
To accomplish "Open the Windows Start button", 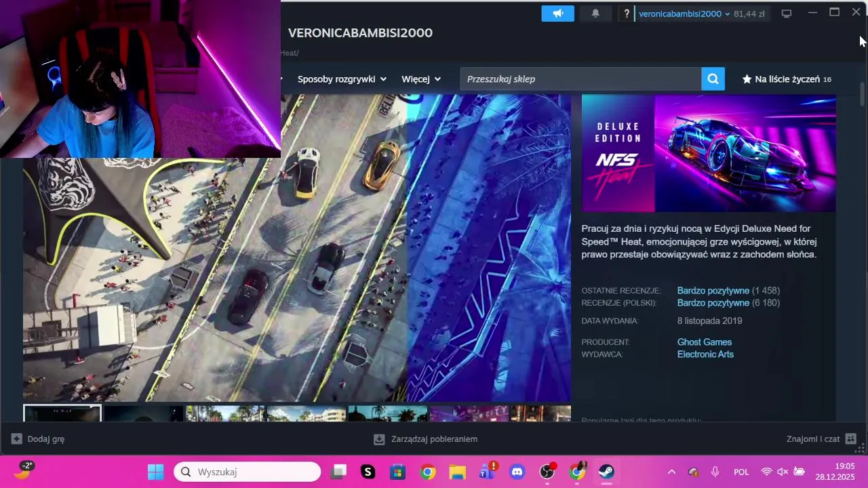I will click(155, 472).
